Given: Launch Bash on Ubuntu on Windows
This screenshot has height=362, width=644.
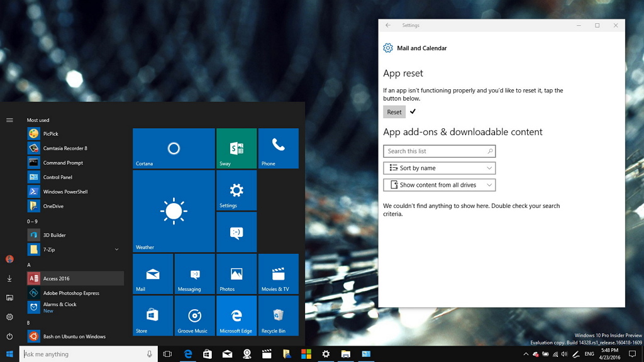Looking at the screenshot, I should point(75,336).
